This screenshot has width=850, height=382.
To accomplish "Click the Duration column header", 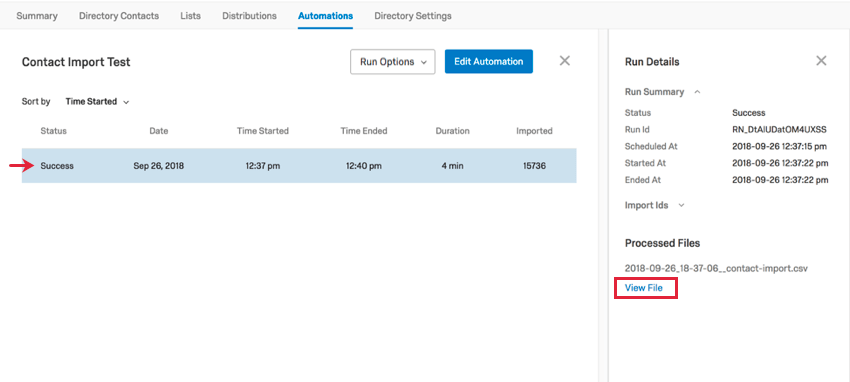I will click(452, 131).
